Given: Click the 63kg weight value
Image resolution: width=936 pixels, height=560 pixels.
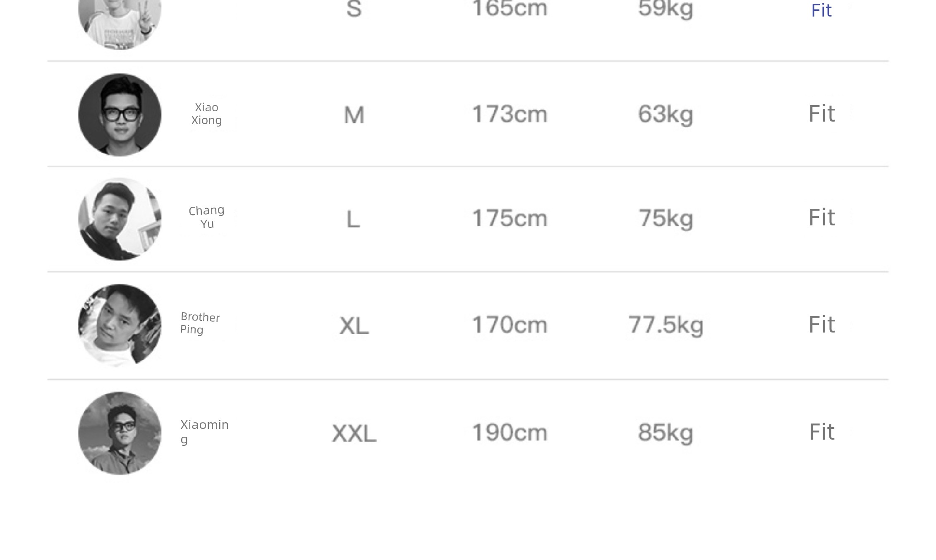Looking at the screenshot, I should pos(665,114).
